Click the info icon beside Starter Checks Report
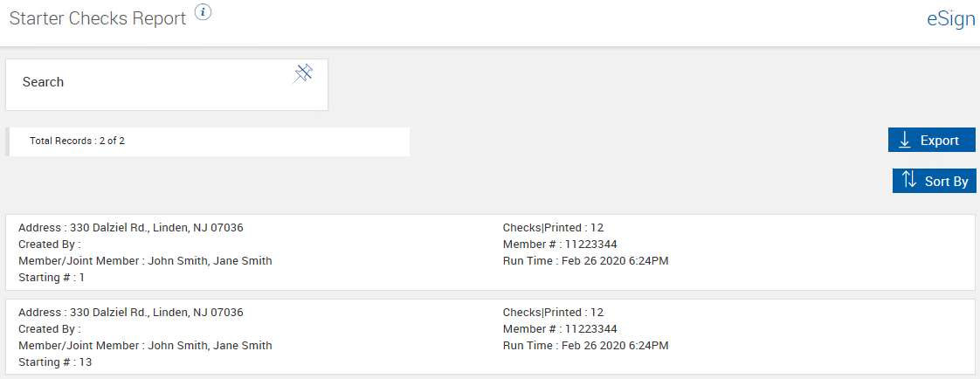Viewport: 980px width, 379px height. (204, 12)
